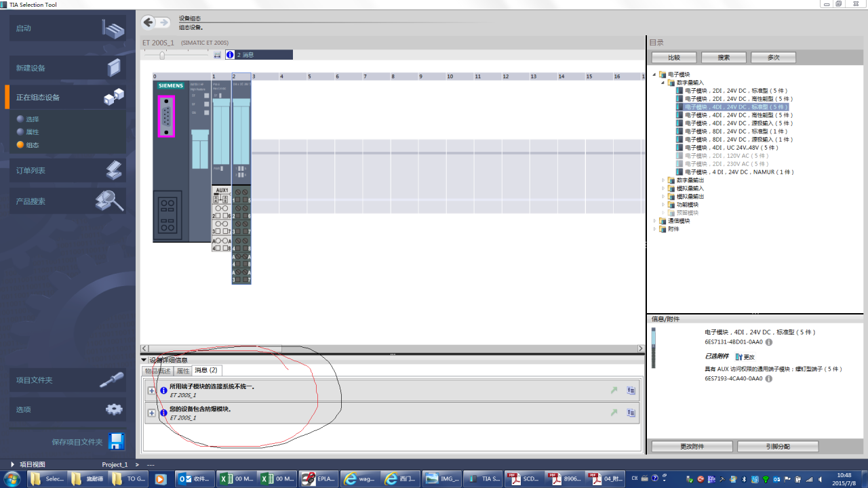
Task: Expand the 模拟量输出 folder
Action: point(663,197)
